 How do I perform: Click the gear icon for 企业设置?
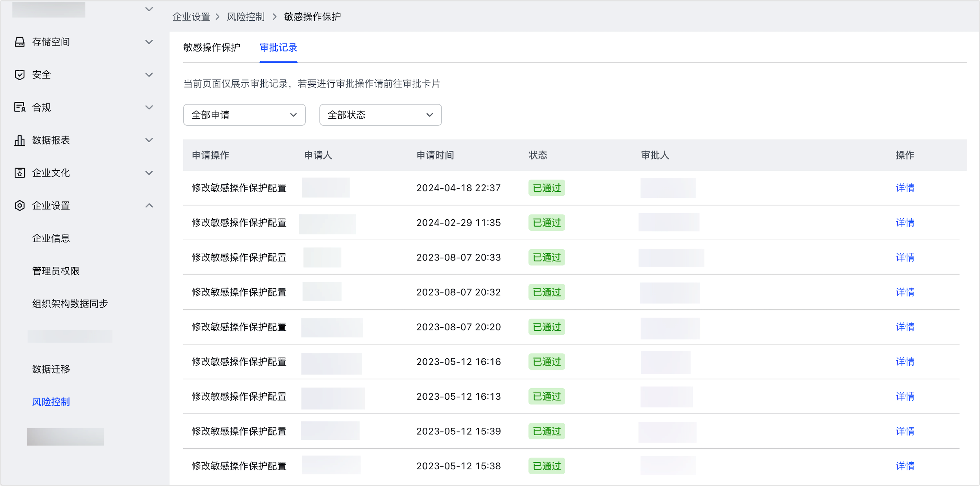pyautogui.click(x=20, y=206)
